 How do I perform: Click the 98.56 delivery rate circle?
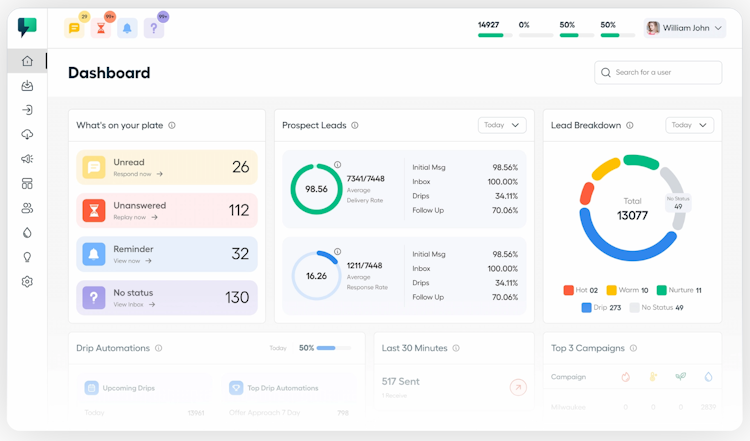316,189
